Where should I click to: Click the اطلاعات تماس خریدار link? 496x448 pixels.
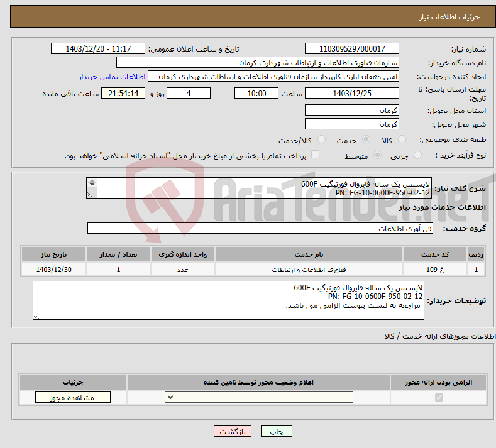tap(112, 77)
